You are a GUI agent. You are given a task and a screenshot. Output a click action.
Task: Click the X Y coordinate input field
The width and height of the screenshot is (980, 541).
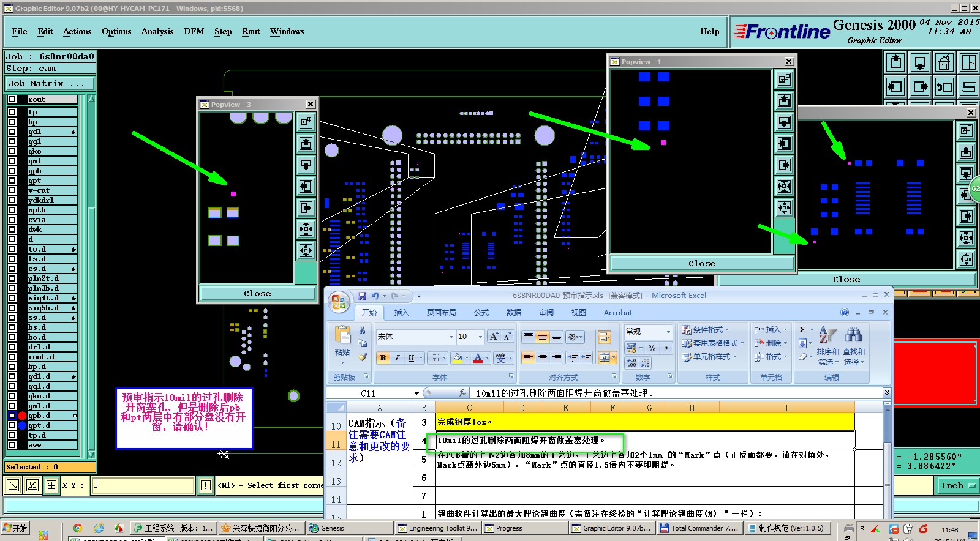143,485
